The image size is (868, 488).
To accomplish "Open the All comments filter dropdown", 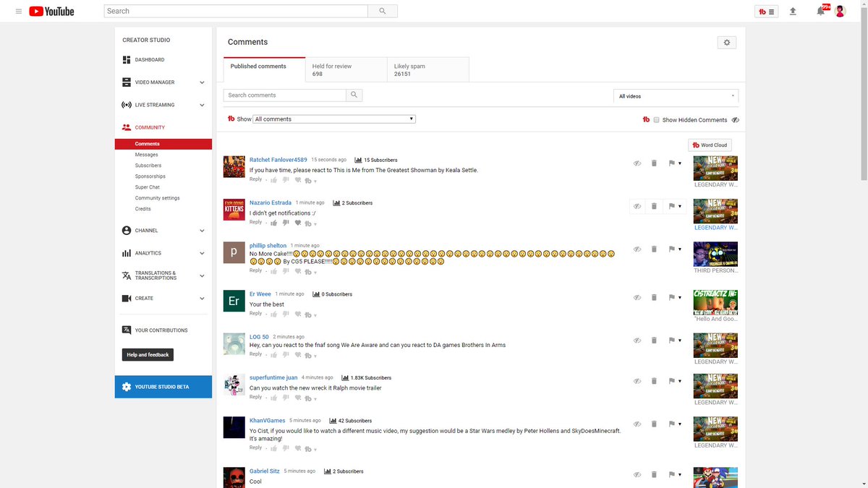I will [334, 119].
